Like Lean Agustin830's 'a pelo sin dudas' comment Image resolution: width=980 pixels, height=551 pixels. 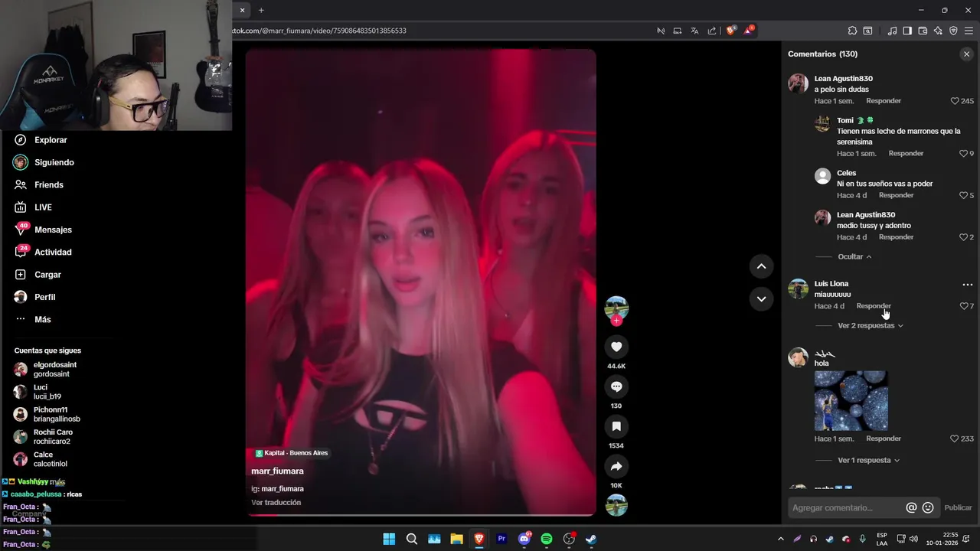click(955, 101)
